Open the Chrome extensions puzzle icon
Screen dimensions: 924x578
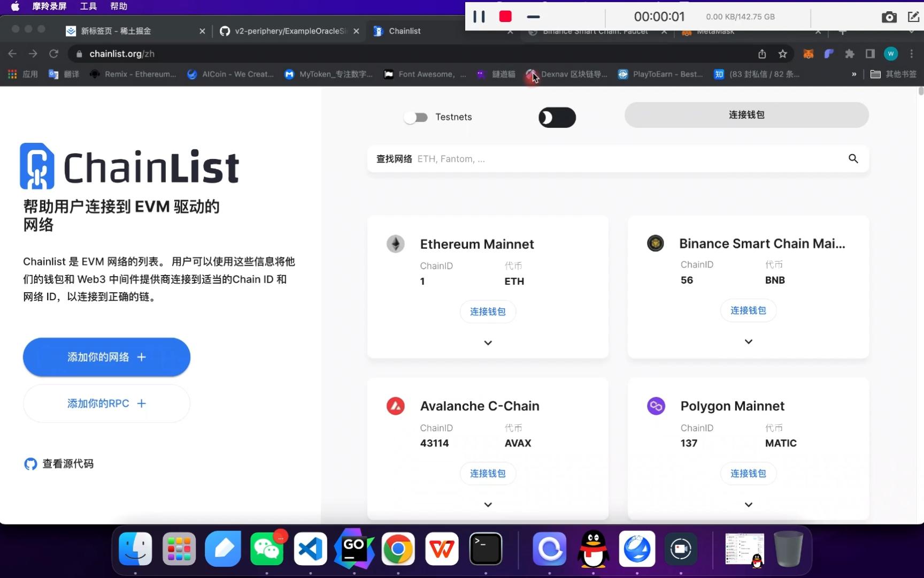[850, 54]
